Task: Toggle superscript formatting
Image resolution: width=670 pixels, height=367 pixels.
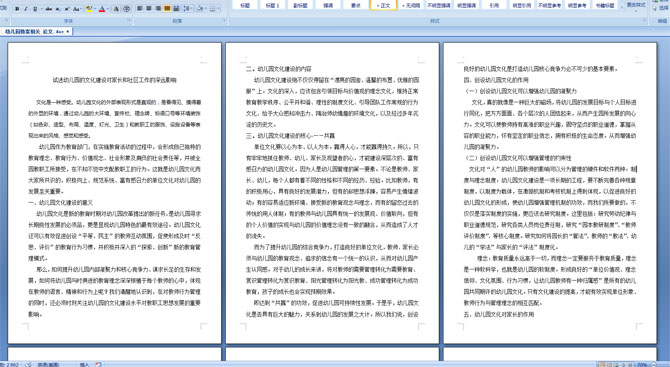Action: point(67,9)
